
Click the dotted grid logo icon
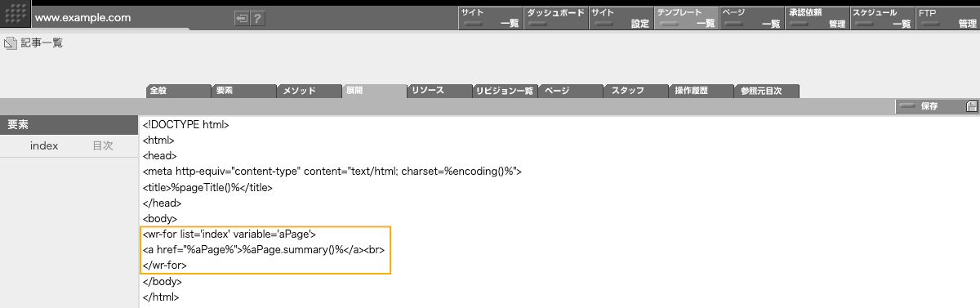(15, 14)
